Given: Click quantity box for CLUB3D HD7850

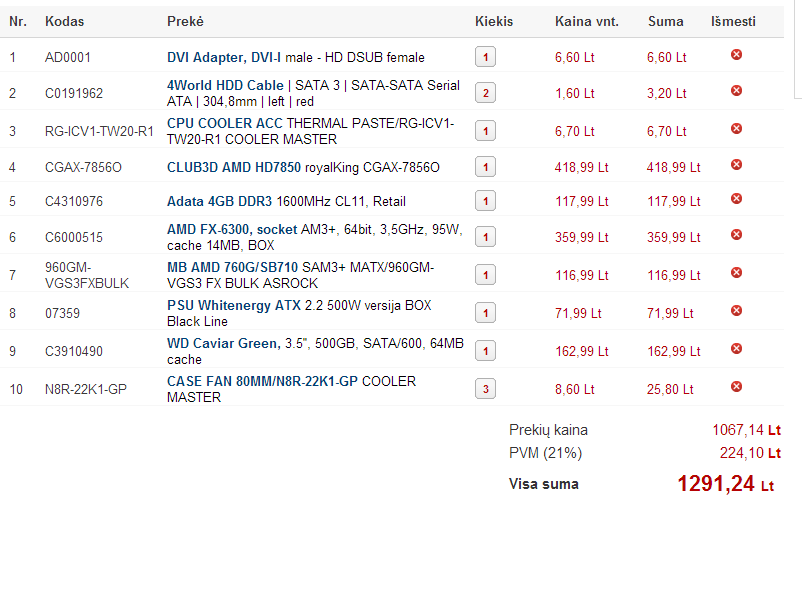Looking at the screenshot, I should click(x=485, y=167).
